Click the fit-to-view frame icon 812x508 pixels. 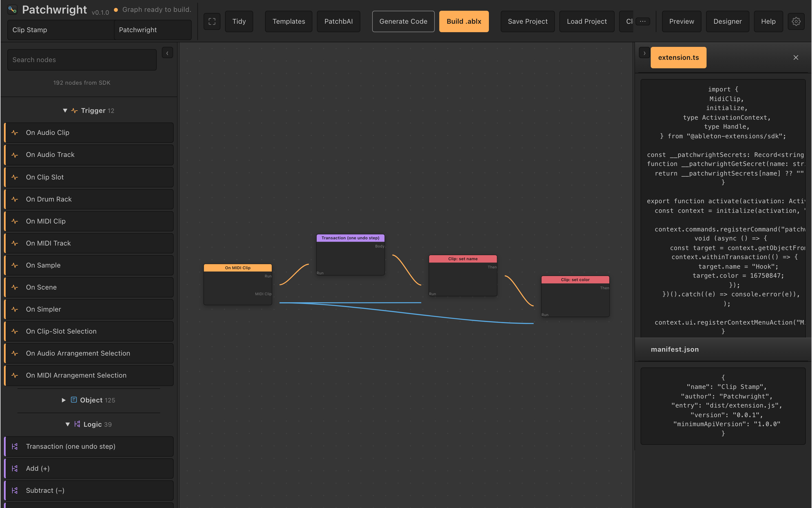(212, 21)
